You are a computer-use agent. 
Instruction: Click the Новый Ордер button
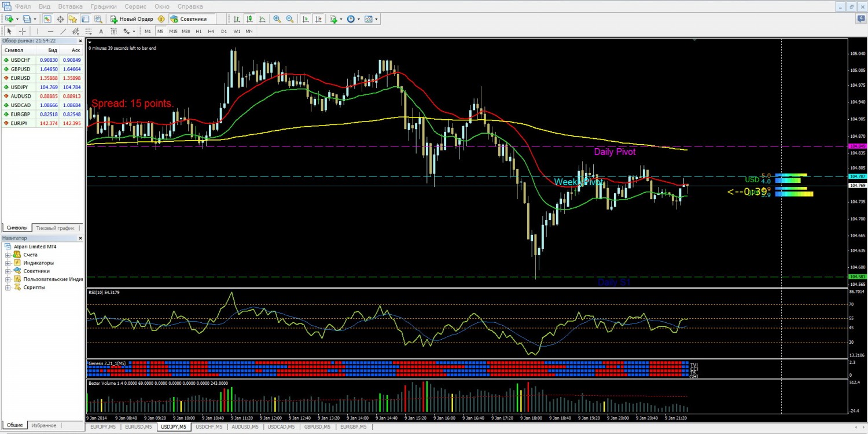[x=132, y=19]
